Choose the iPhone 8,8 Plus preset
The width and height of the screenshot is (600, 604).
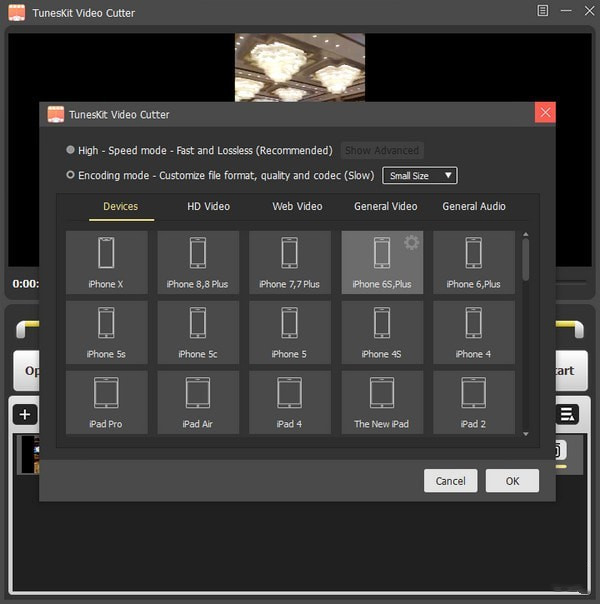coord(198,262)
